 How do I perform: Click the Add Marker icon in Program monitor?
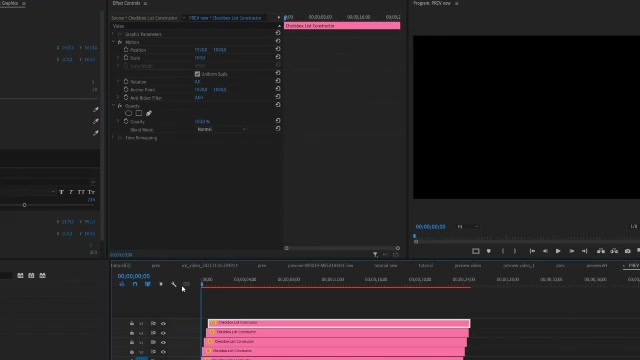coord(489,251)
